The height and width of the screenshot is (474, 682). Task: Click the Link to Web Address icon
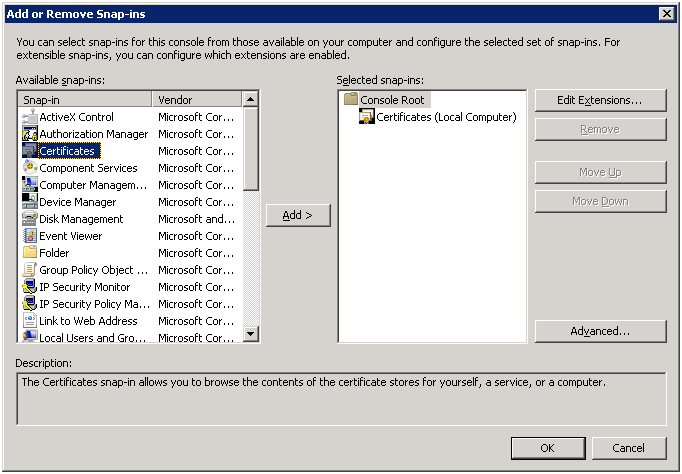pyautogui.click(x=30, y=320)
